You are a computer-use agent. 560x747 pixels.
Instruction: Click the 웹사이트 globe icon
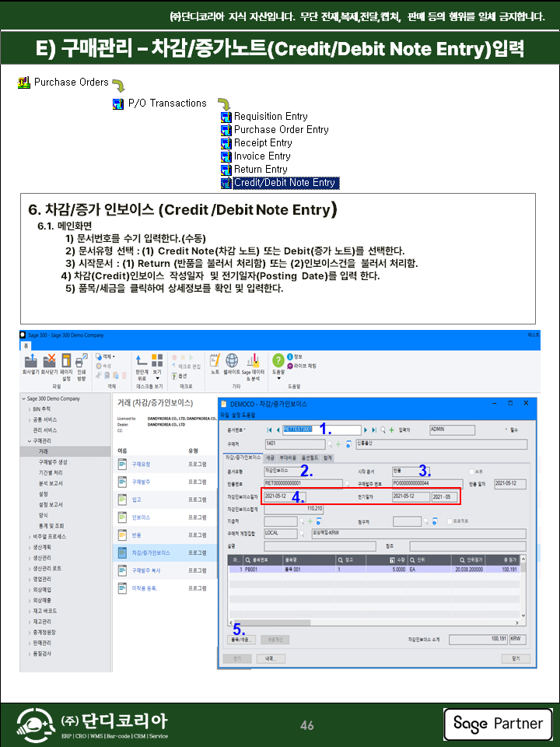[232, 360]
